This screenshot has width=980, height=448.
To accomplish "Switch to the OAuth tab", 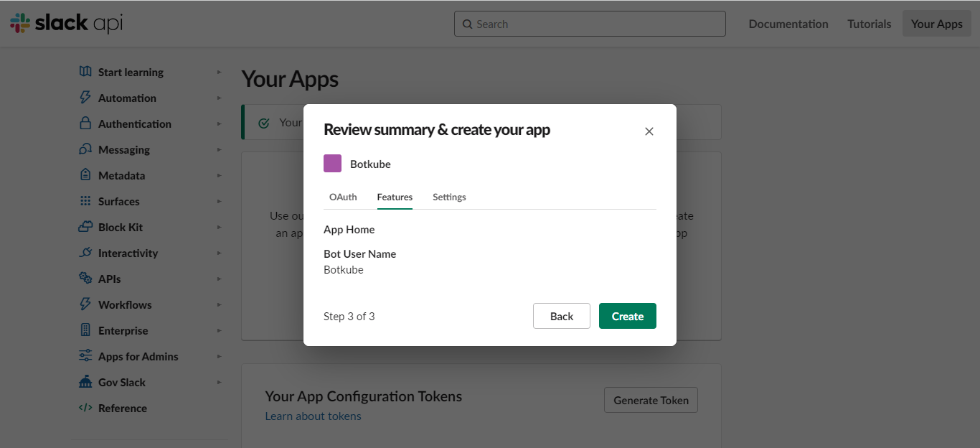I will point(343,197).
